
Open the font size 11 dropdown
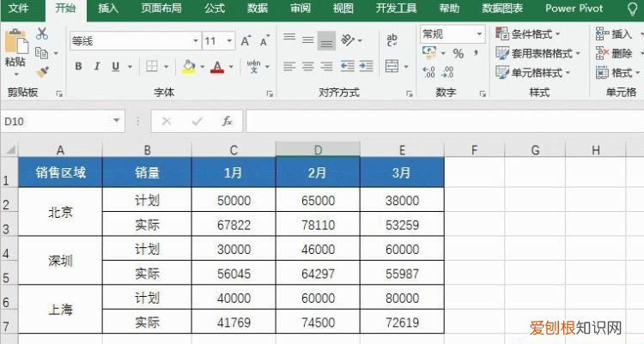pyautogui.click(x=229, y=41)
